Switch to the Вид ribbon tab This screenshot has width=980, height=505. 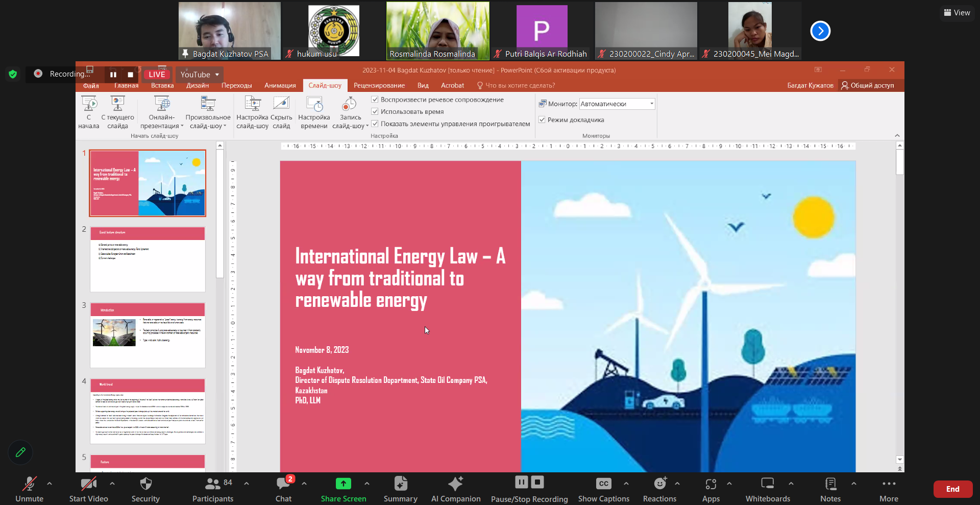pos(423,85)
